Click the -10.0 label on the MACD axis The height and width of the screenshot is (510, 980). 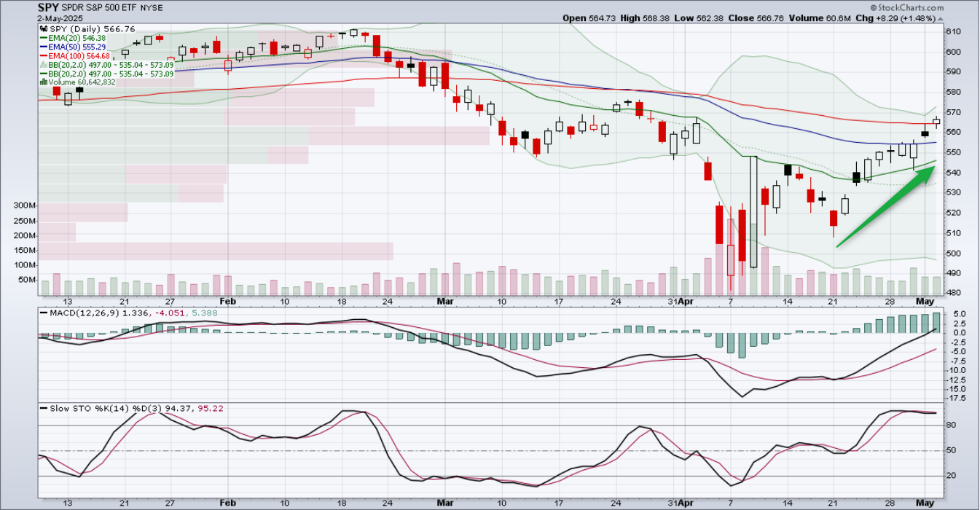pyautogui.click(x=956, y=370)
